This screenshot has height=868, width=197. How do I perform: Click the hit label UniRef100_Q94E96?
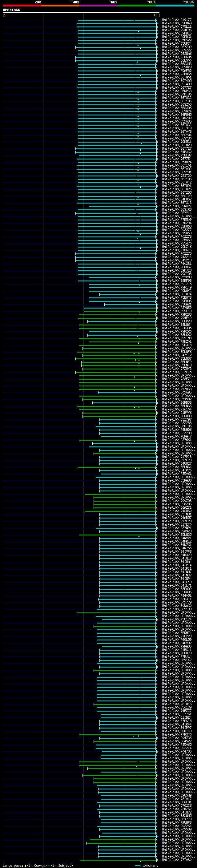click(176, 30)
